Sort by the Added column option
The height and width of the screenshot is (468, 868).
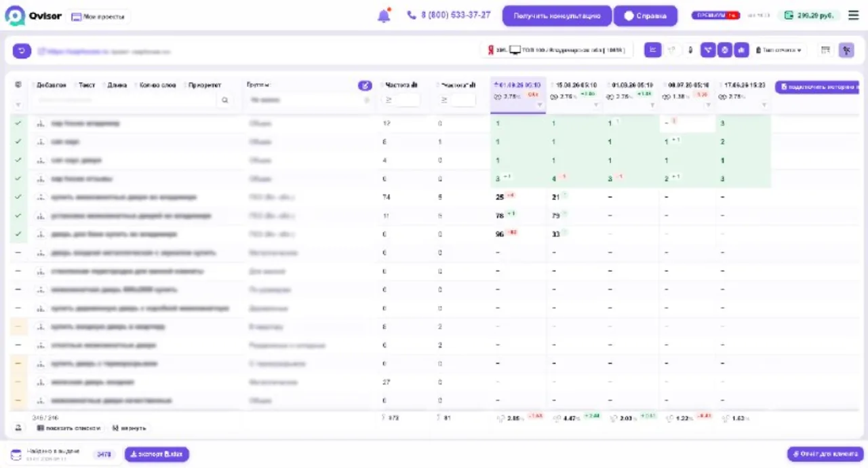[52, 85]
